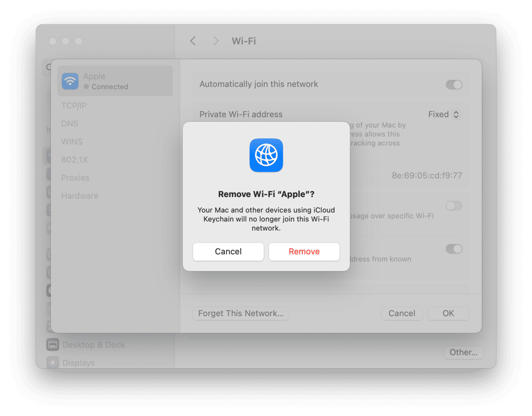The height and width of the screenshot is (416, 532).
Task: Click the Desktop & Dock sidebar icon
Action: [x=52, y=345]
